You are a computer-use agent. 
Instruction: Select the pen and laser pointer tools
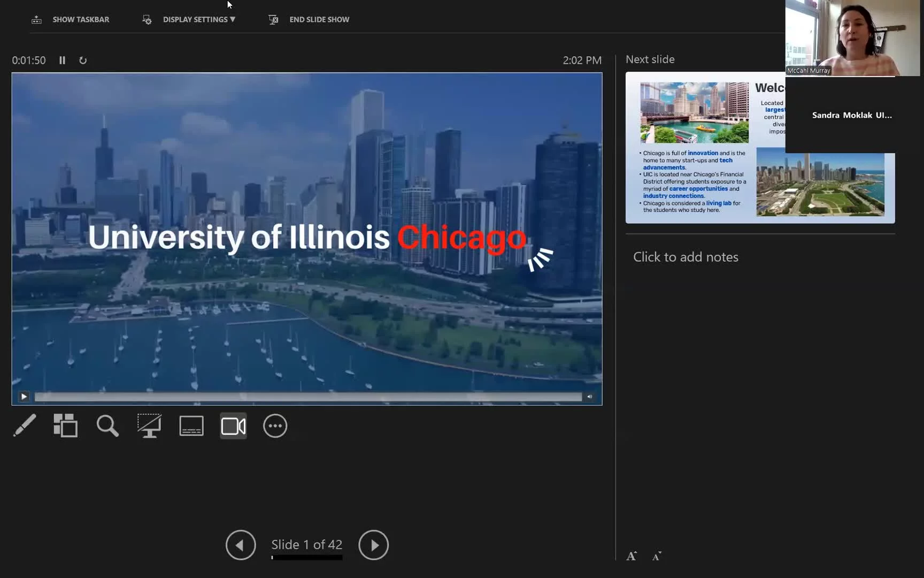point(25,426)
